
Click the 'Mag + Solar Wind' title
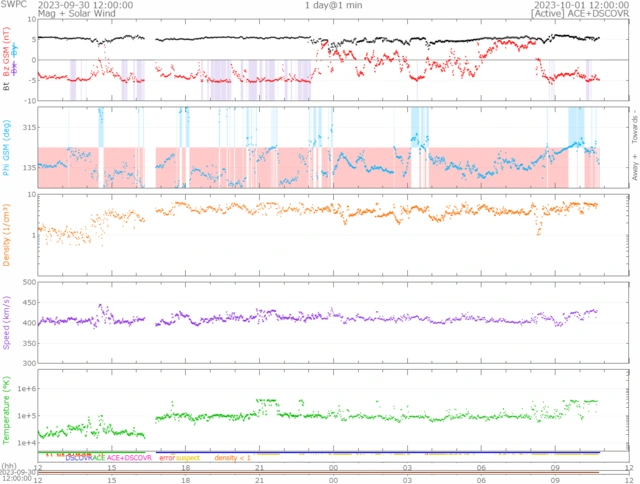tap(76, 13)
